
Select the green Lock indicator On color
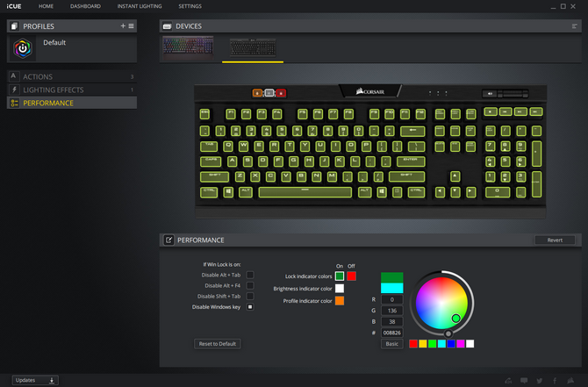point(340,276)
